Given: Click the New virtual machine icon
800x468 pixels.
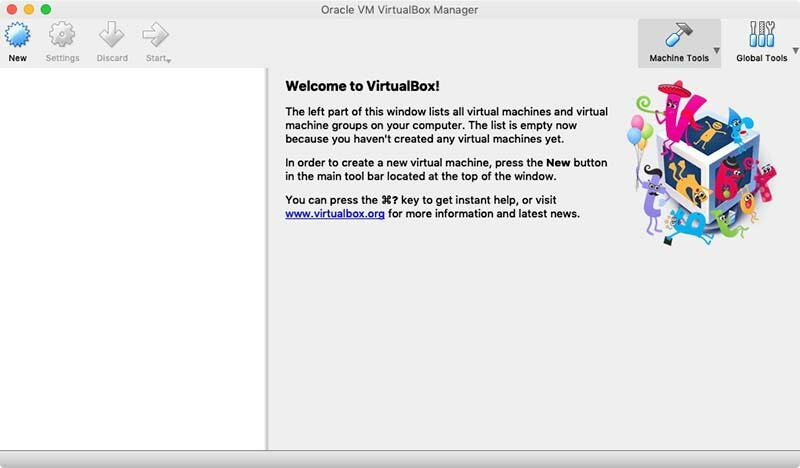Looking at the screenshot, I should click(17, 36).
